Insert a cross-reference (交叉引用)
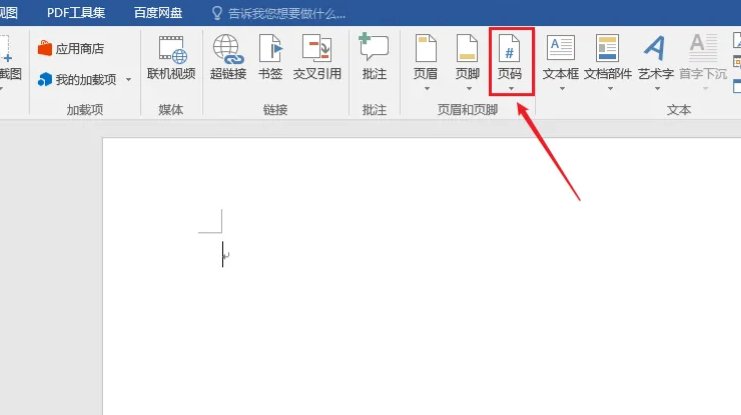 (317, 57)
